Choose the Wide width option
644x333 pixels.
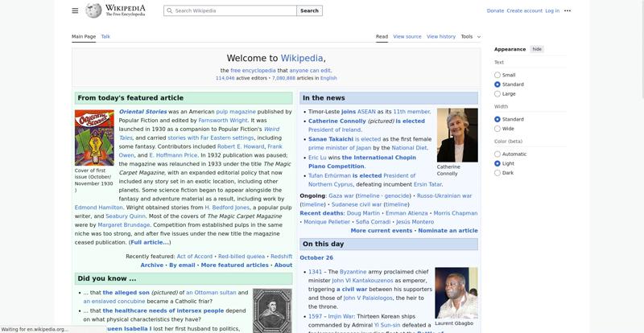point(497,129)
